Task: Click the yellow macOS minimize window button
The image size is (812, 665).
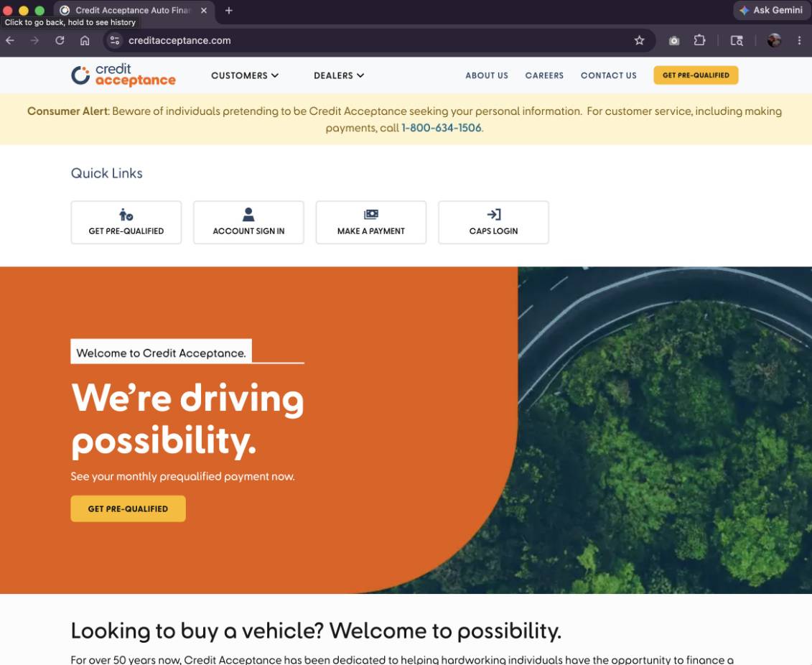Action: 23,10
